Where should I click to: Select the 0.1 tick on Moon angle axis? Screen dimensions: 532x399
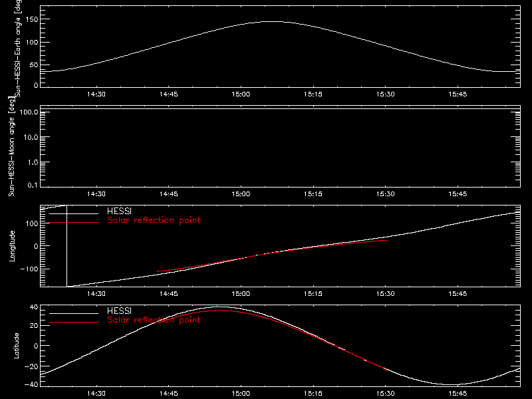[33, 185]
